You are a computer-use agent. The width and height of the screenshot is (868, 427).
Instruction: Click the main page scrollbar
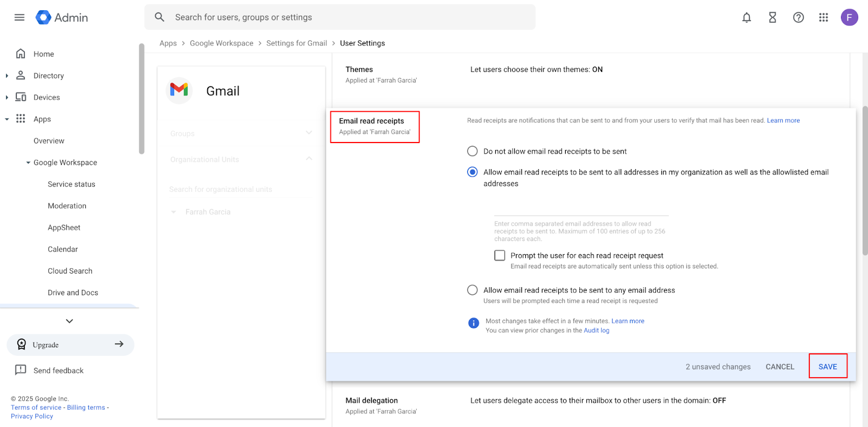tap(865, 180)
